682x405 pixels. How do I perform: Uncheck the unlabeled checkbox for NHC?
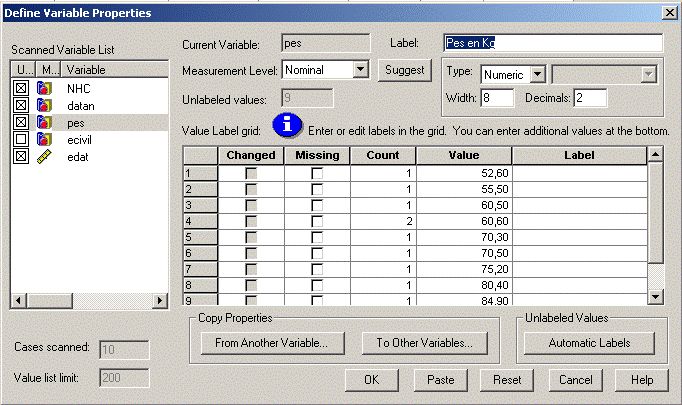(20, 88)
